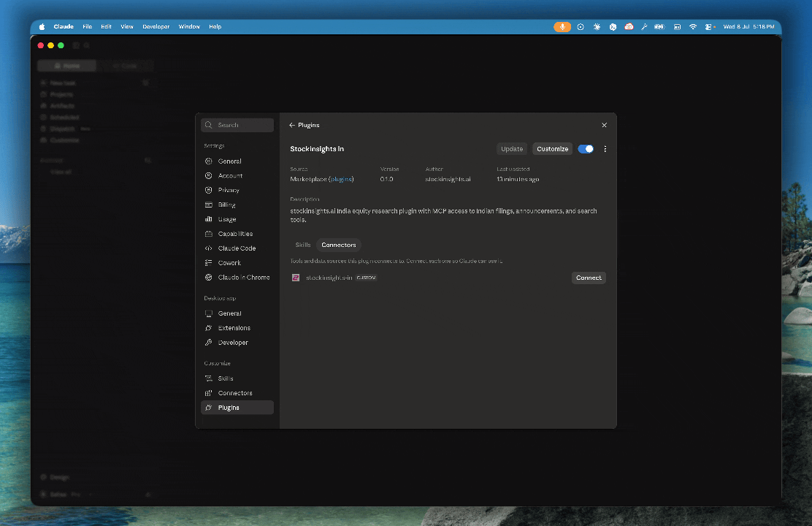Open Billing settings
The width and height of the screenshot is (812, 526).
click(x=237, y=205)
